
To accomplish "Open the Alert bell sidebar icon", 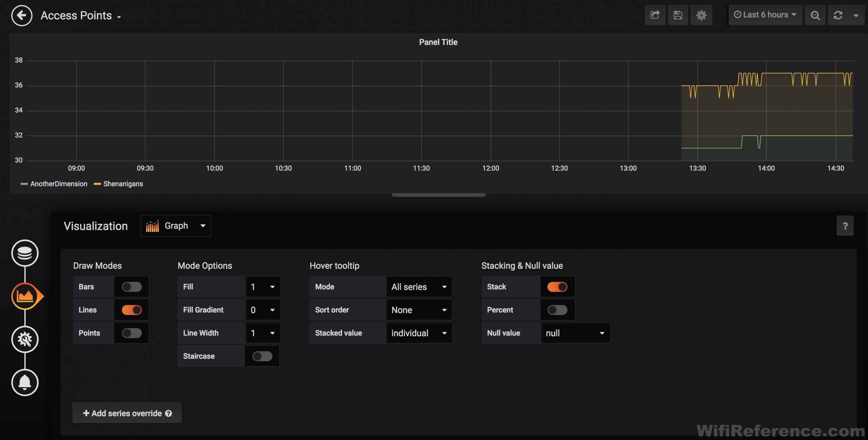I will pyautogui.click(x=25, y=382).
